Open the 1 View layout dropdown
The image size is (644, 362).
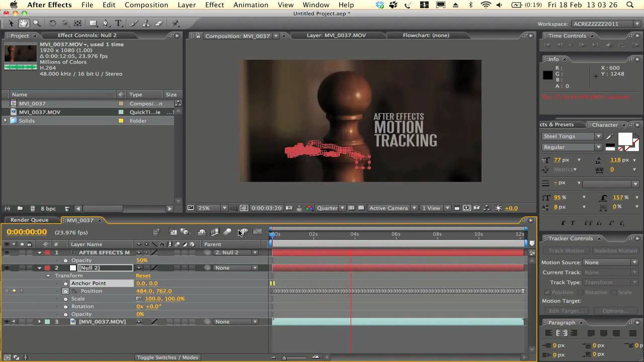click(x=434, y=208)
